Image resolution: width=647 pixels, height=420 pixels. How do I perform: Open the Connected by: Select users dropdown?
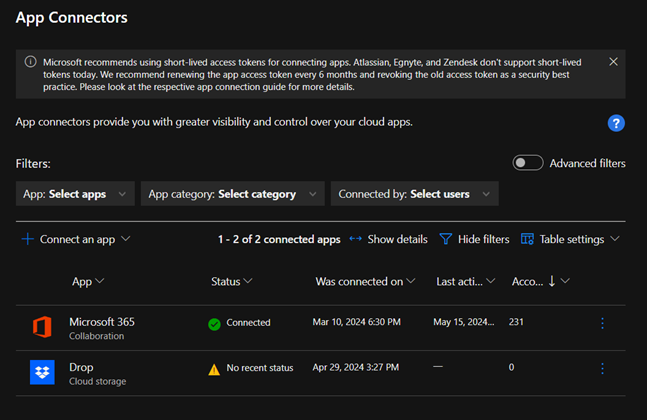point(414,193)
